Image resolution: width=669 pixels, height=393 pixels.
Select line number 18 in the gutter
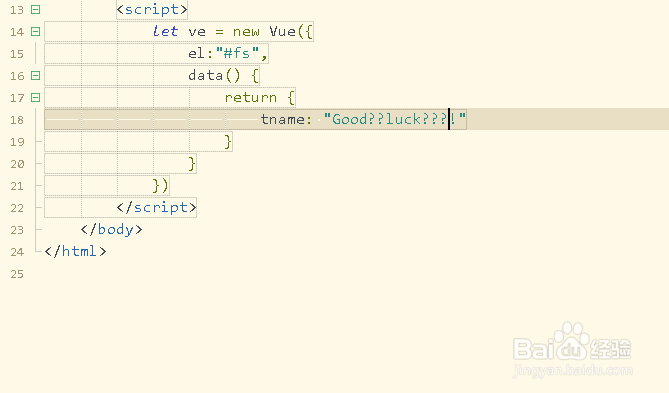(x=17, y=120)
